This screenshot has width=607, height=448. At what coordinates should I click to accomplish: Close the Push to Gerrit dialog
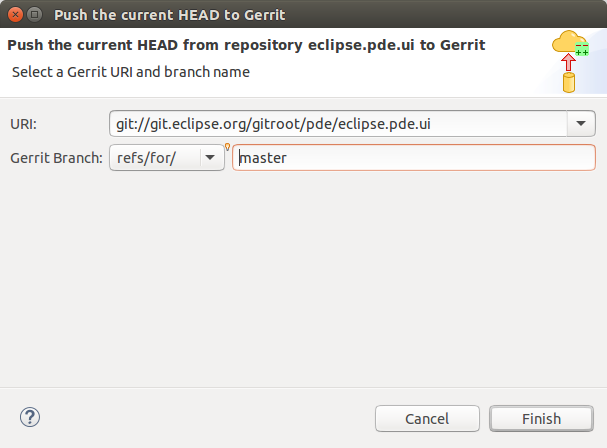[15, 15]
